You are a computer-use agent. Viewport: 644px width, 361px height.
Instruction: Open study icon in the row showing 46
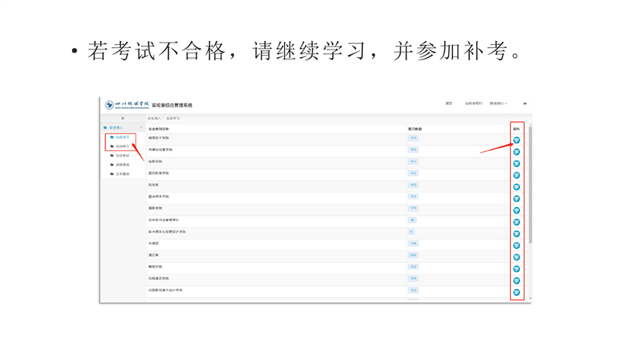point(516,222)
